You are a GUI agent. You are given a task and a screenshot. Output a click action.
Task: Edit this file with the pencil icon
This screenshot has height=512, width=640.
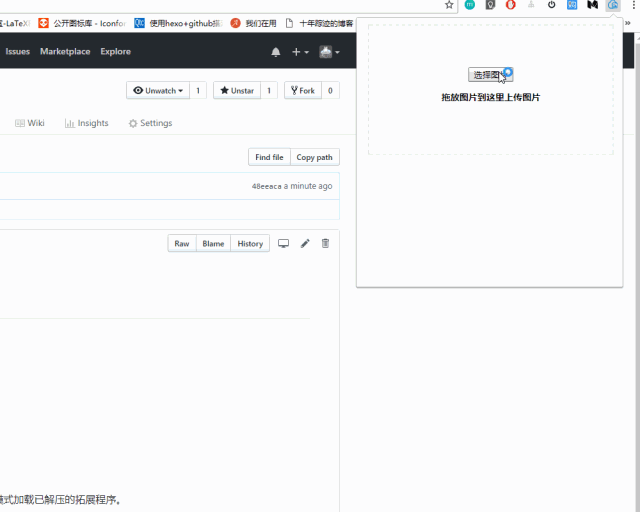point(305,243)
